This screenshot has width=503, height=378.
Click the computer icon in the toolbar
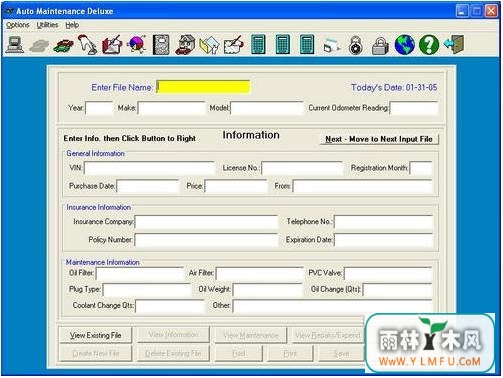pyautogui.click(x=15, y=45)
